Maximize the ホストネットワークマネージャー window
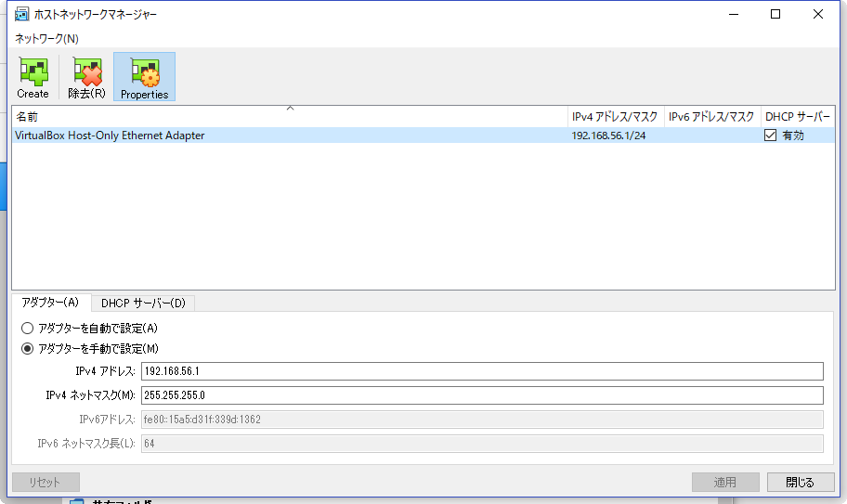Screen dimensions: 847x504 click(x=775, y=14)
